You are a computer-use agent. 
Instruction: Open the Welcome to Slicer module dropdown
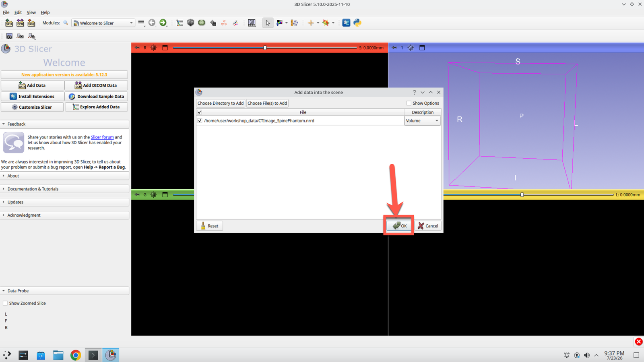103,23
